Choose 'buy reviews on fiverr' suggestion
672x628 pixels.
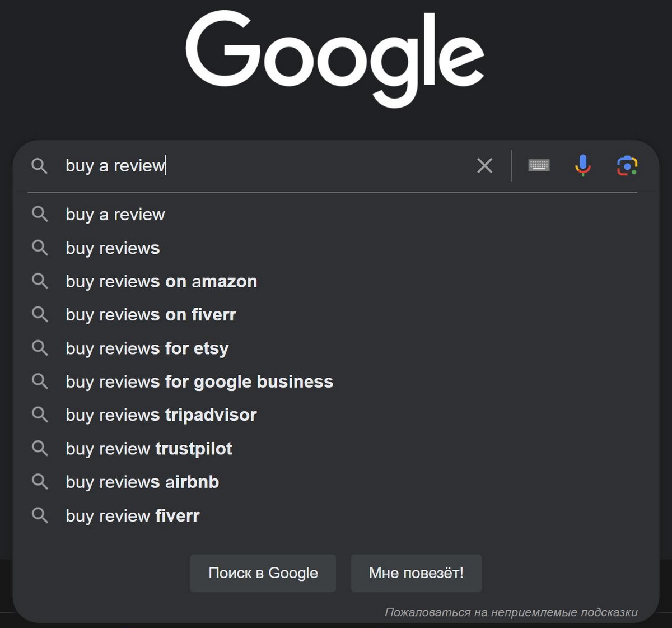(x=151, y=315)
